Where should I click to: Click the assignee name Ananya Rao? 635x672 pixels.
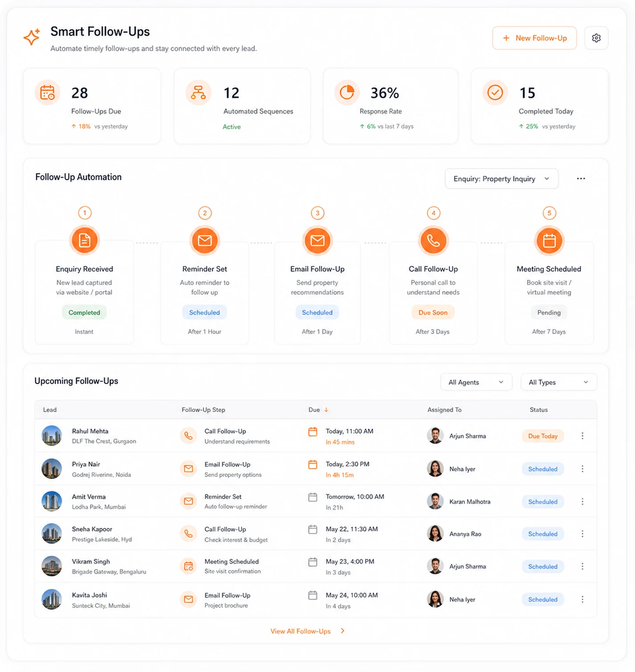tap(465, 534)
